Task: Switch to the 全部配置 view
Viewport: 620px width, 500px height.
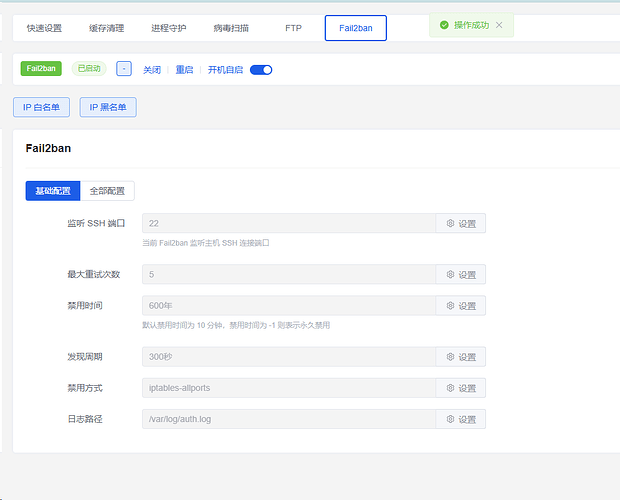Action: (x=107, y=191)
